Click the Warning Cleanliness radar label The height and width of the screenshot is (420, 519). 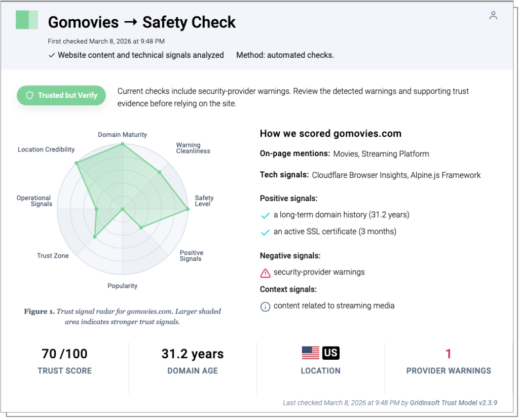pos(193,148)
